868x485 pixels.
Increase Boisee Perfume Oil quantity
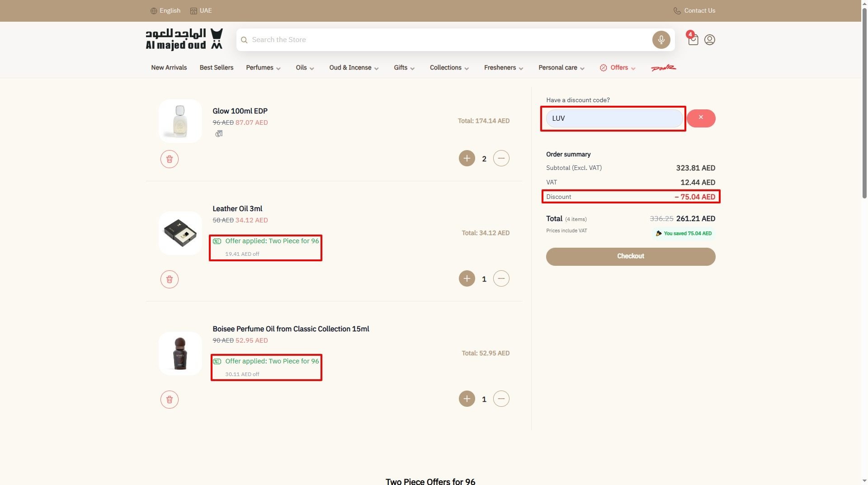pyautogui.click(x=467, y=399)
